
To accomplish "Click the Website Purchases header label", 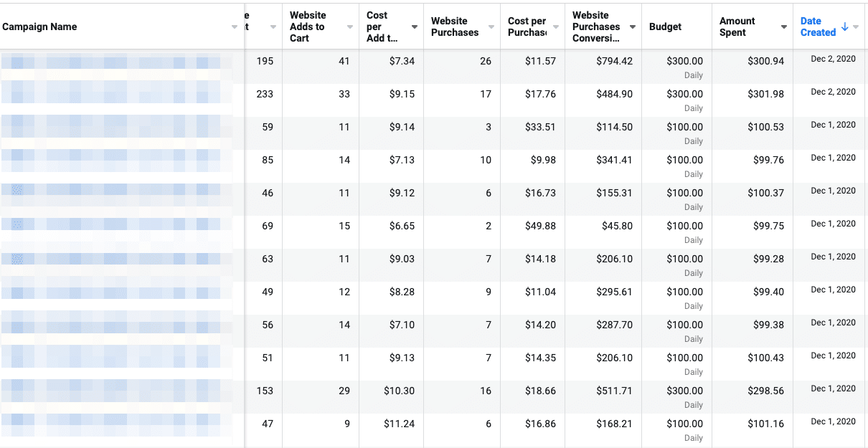I will click(x=454, y=27).
